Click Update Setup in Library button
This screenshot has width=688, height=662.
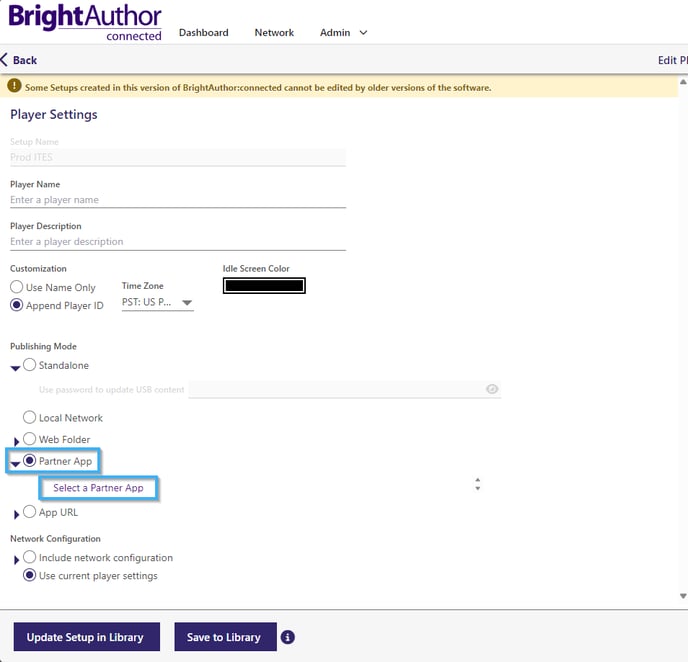[87, 637]
